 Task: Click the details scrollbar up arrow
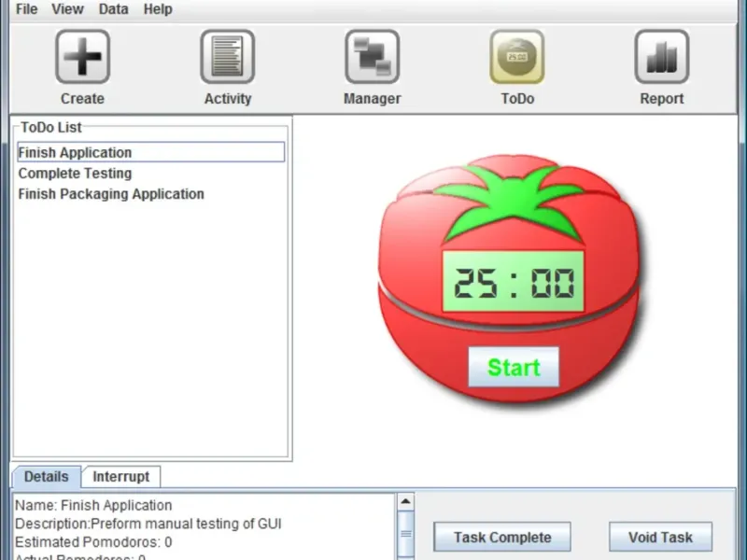tap(406, 501)
